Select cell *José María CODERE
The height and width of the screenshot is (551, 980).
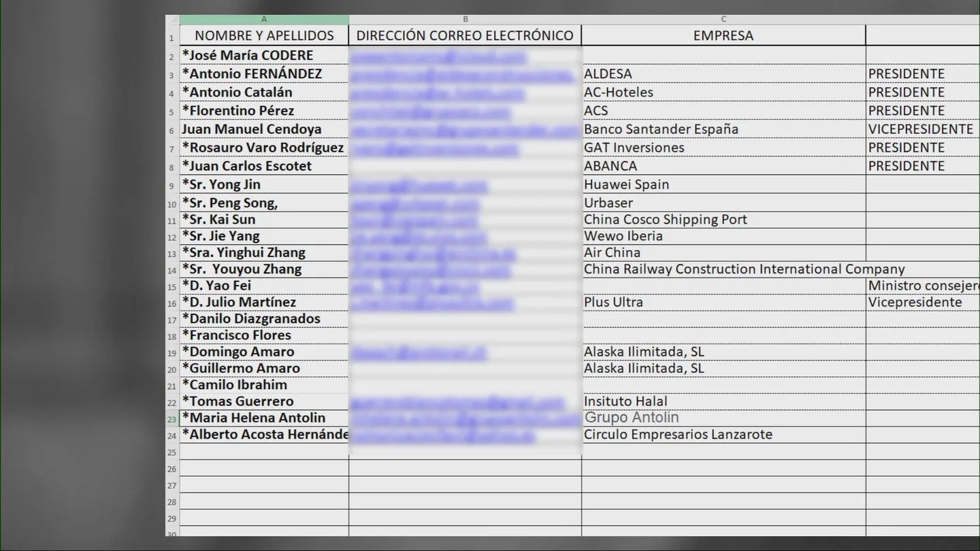tap(264, 55)
